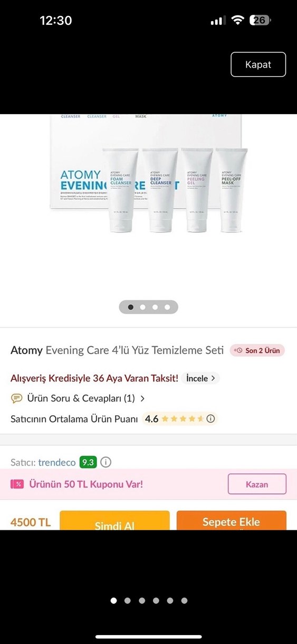Viewport: 297px width, 644px height.
Task: Tap the info icon next to 4.6 rating
Action: tap(210, 419)
